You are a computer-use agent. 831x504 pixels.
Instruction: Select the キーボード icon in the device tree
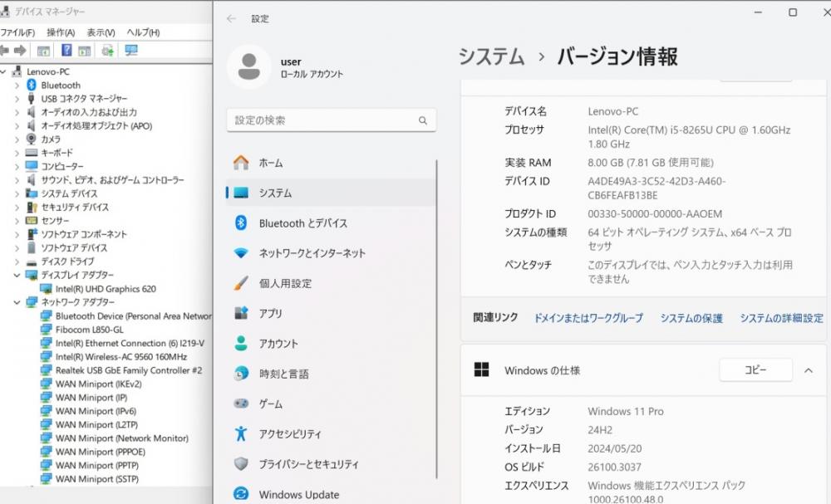pyautogui.click(x=32, y=153)
